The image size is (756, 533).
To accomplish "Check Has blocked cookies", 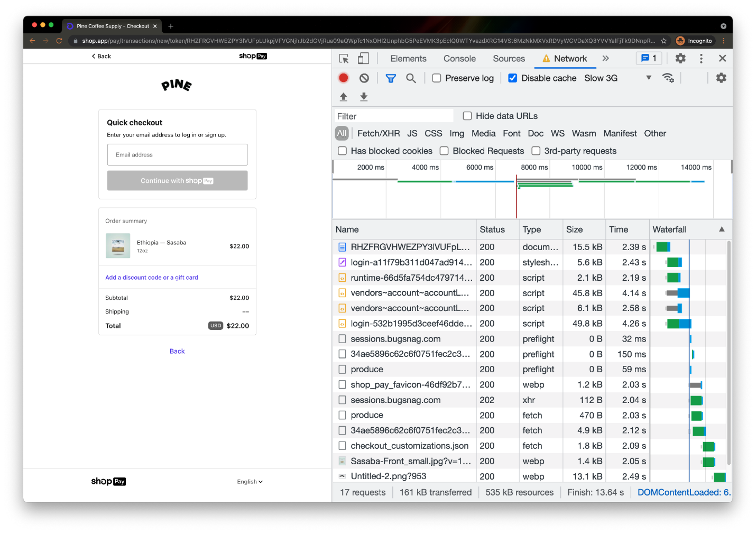I will tap(343, 151).
